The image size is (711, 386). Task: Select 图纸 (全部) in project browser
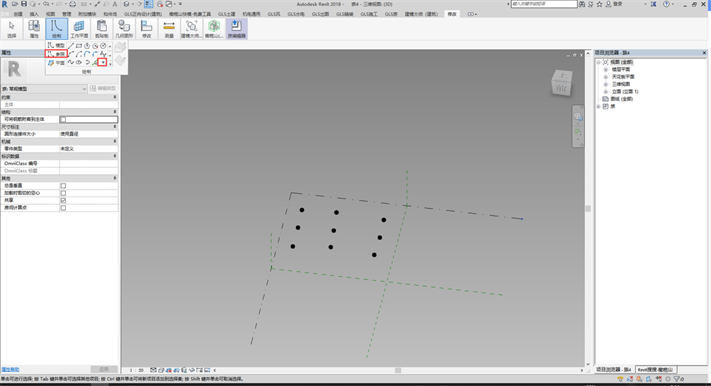pyautogui.click(x=621, y=99)
